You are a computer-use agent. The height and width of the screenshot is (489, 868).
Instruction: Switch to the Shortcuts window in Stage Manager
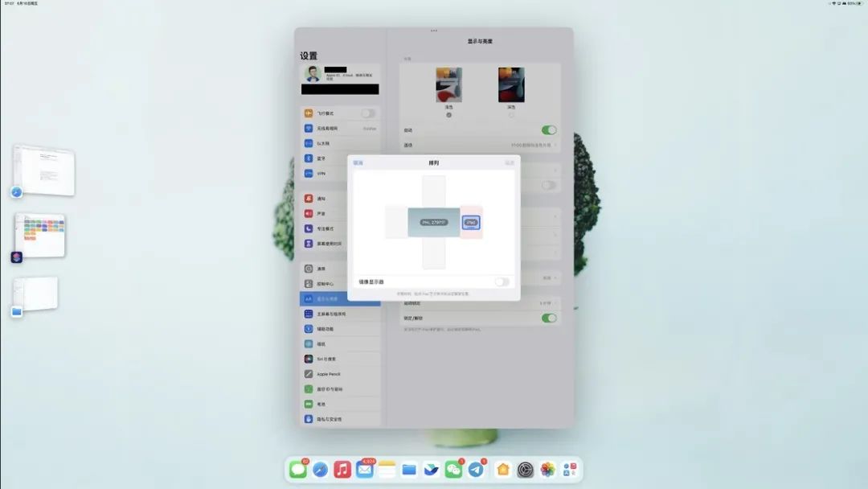[40, 236]
